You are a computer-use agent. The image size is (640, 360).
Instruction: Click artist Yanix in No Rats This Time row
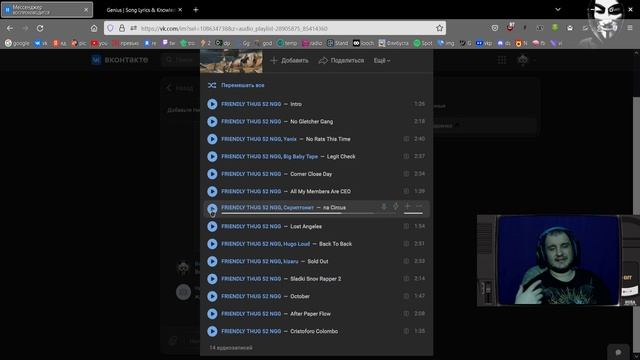(x=290, y=139)
